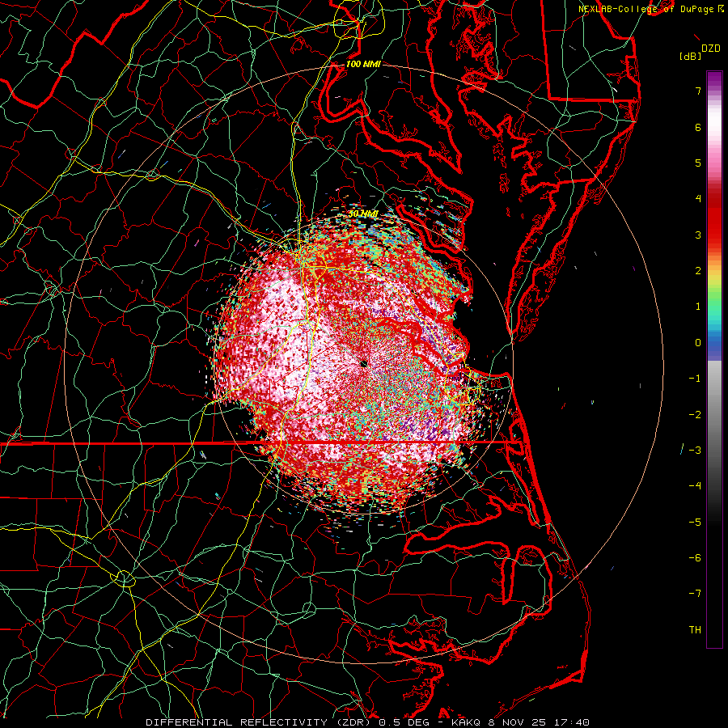Click the radar site center black dot
Image resolution: width=728 pixels, height=728 pixels.
[x=363, y=363]
